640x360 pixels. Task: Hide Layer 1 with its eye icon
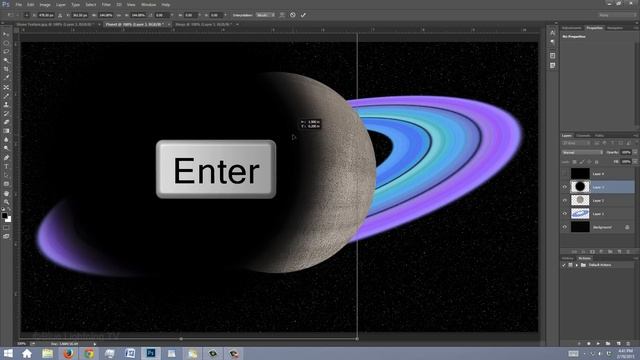pos(565,213)
